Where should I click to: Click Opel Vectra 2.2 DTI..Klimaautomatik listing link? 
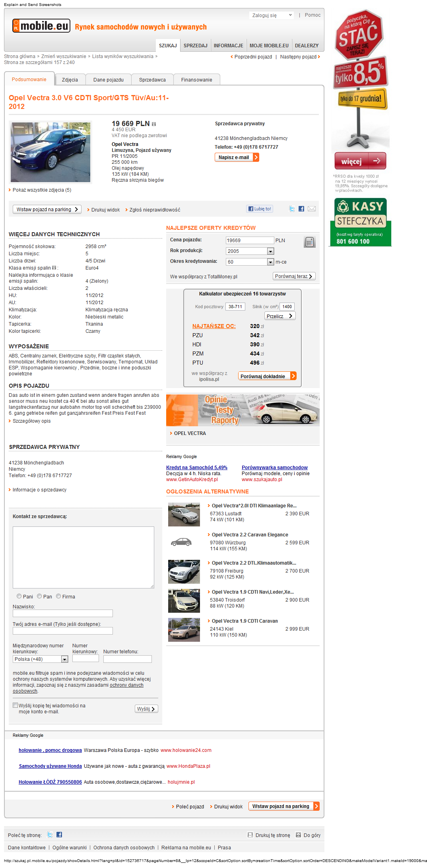(254, 563)
